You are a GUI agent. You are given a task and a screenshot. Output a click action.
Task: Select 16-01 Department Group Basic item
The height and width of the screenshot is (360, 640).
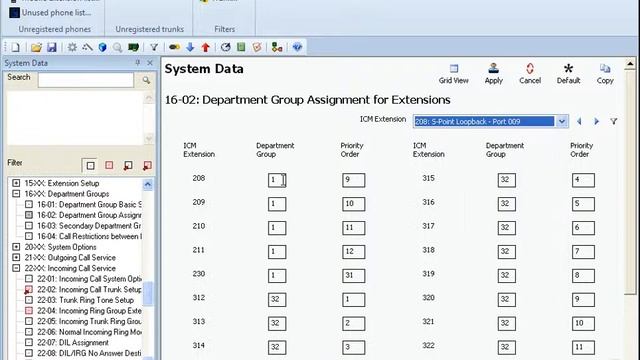tap(89, 204)
